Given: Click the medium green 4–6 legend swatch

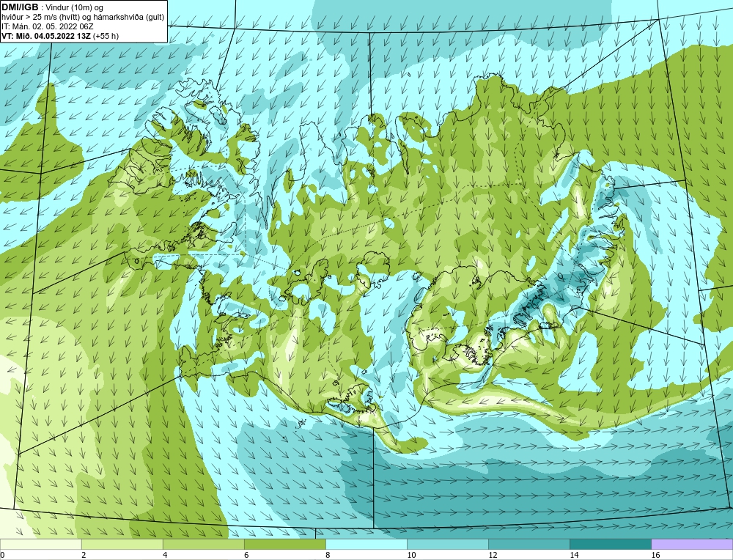Looking at the screenshot, I should click(x=203, y=544).
